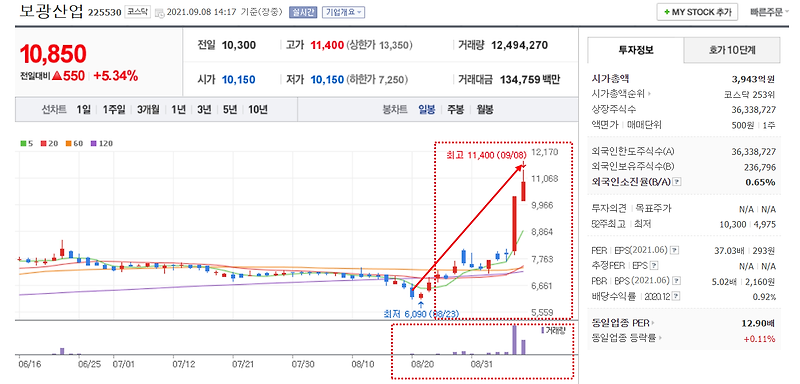This screenshot has height=384, width=800.
Task: Click the 52주최고 label
Action: (610, 224)
